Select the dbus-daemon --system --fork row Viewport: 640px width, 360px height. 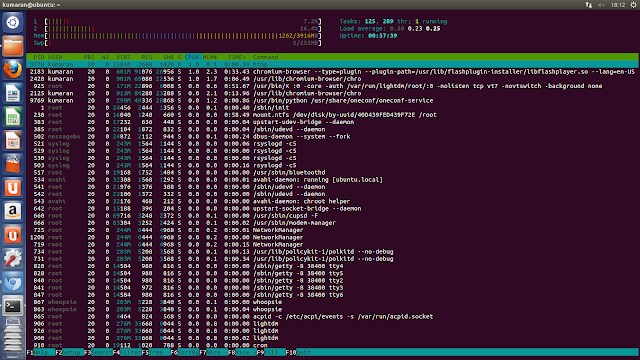pos(332,136)
